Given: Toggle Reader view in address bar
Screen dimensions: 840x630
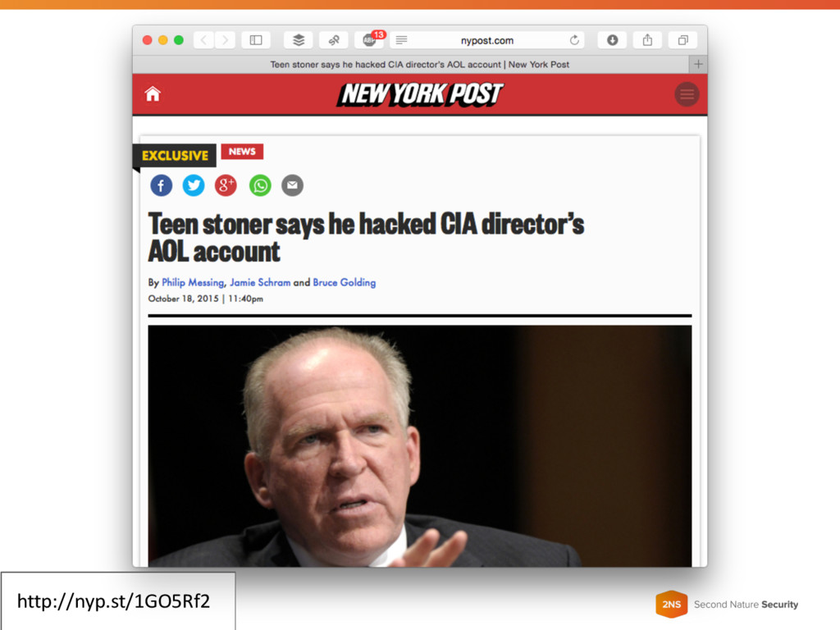Looking at the screenshot, I should 401,40.
